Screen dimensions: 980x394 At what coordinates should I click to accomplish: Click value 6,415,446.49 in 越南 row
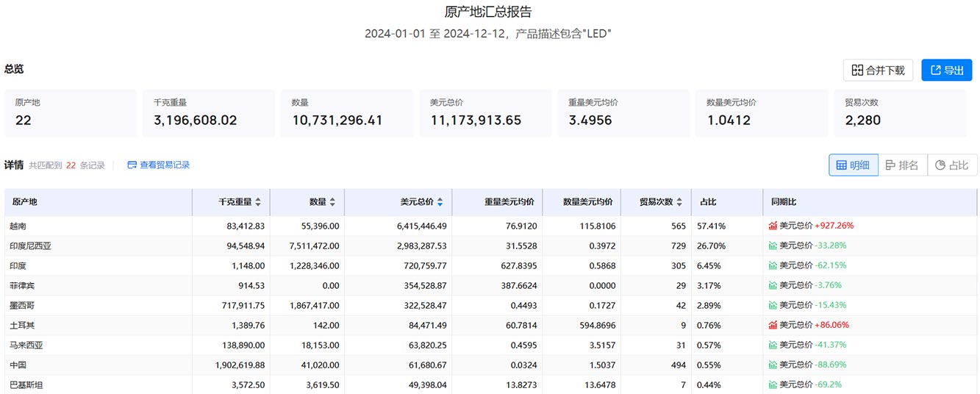click(421, 226)
